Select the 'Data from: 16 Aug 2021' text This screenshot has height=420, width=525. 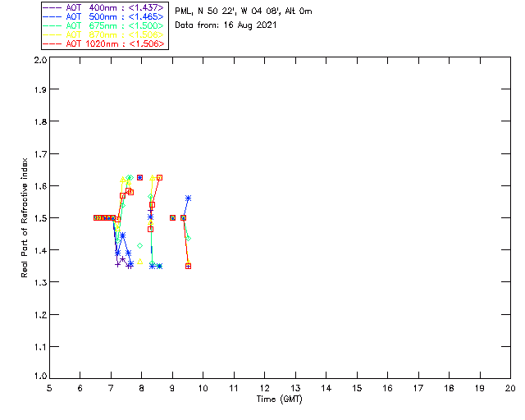tap(226, 25)
